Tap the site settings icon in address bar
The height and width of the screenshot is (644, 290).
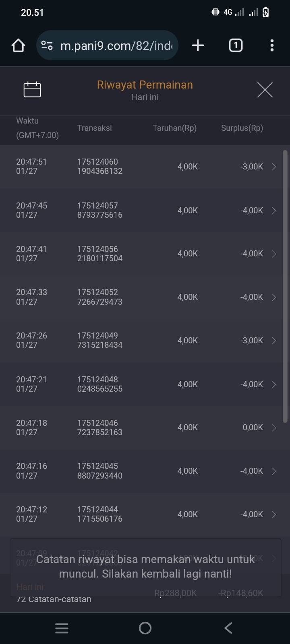pyautogui.click(x=47, y=45)
